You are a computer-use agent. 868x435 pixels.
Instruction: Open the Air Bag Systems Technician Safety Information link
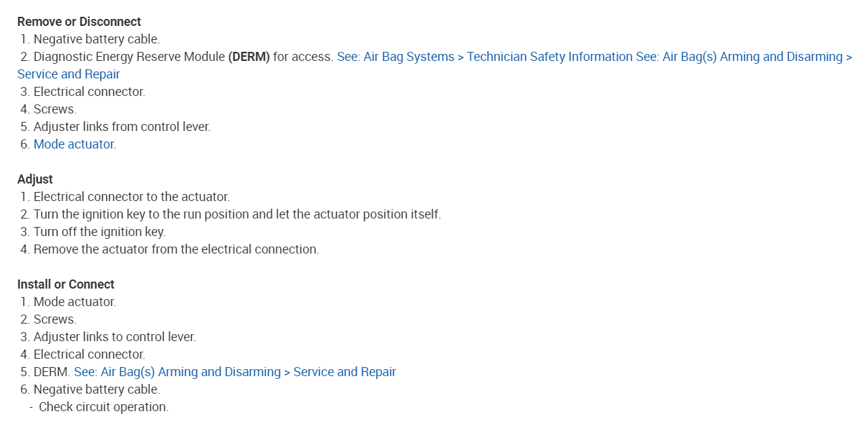[485, 57]
